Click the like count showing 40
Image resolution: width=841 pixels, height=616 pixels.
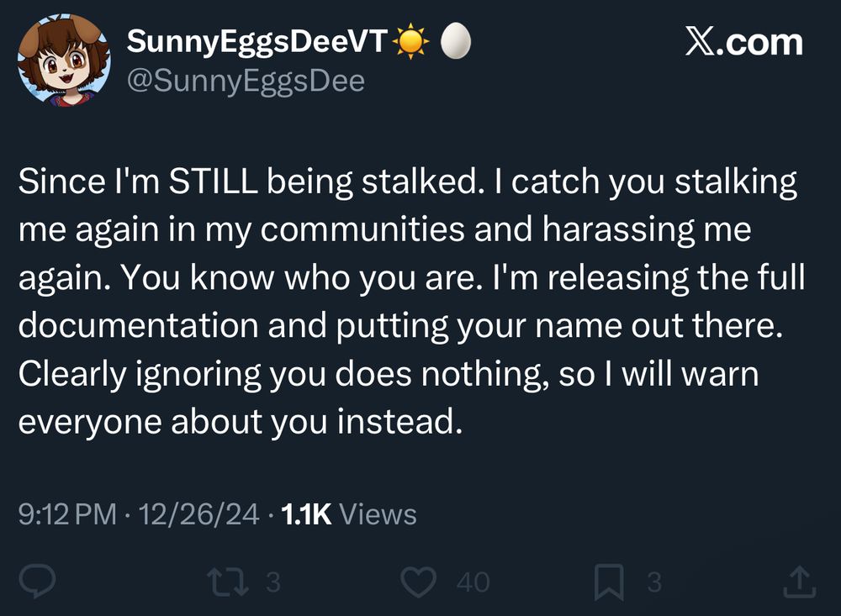[x=472, y=582]
